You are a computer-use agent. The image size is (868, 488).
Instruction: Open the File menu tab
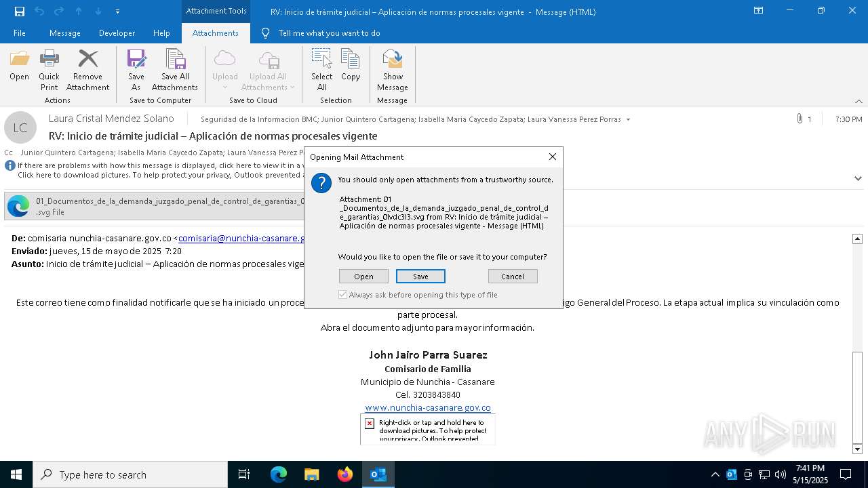[x=20, y=33]
